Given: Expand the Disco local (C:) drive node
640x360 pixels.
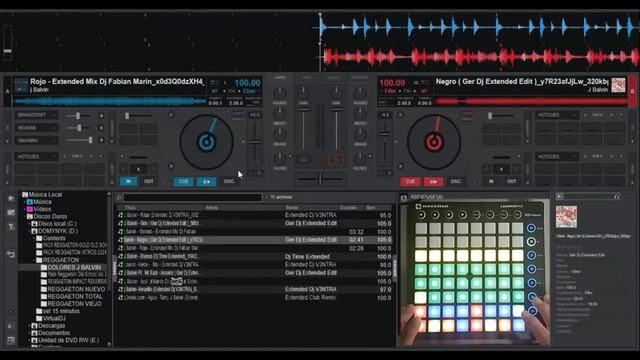Looking at the screenshot, I should (x=29, y=224).
